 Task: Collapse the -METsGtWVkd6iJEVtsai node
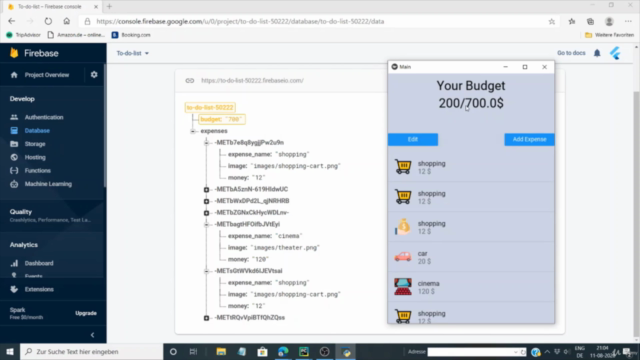click(x=207, y=271)
